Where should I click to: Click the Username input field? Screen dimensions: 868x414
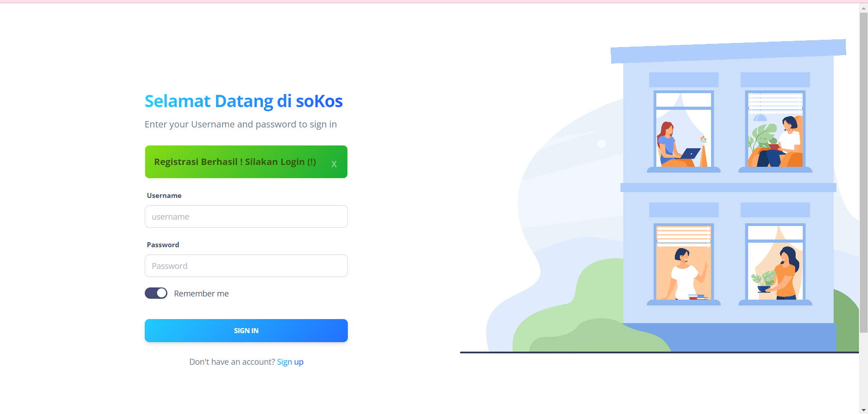tap(246, 216)
